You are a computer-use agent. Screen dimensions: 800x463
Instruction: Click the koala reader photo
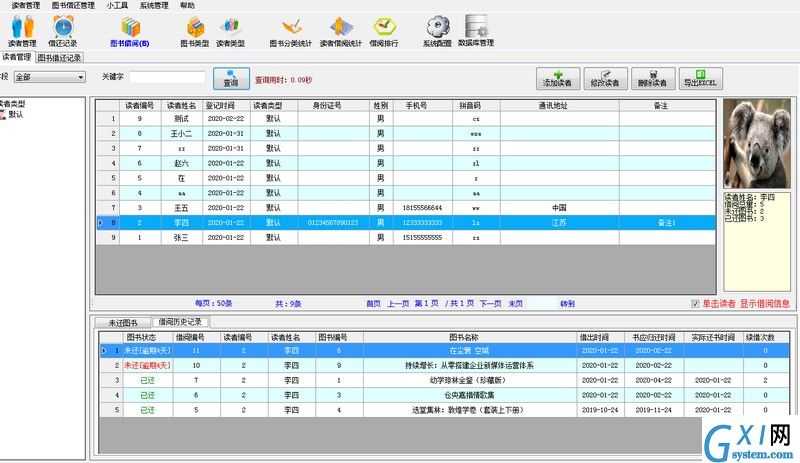click(757, 143)
